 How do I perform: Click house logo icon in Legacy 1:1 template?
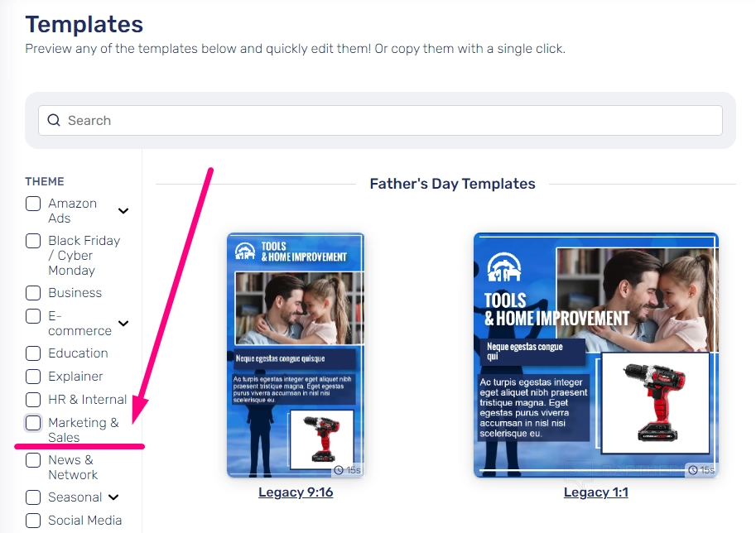coord(503,267)
